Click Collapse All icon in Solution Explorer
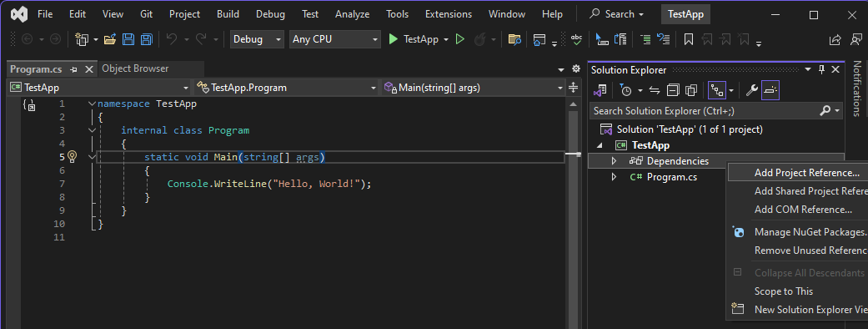The height and width of the screenshot is (329, 868). [673, 90]
